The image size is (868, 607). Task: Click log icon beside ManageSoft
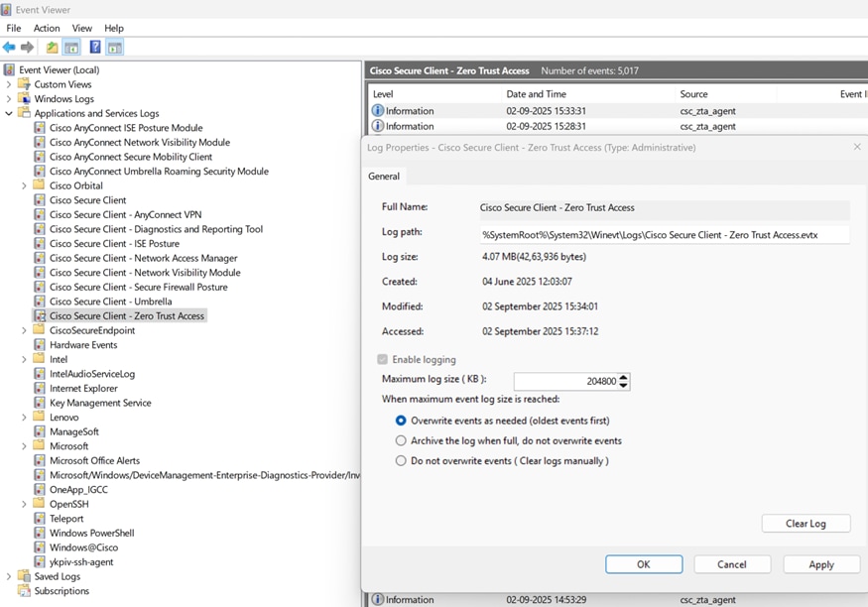click(x=40, y=431)
